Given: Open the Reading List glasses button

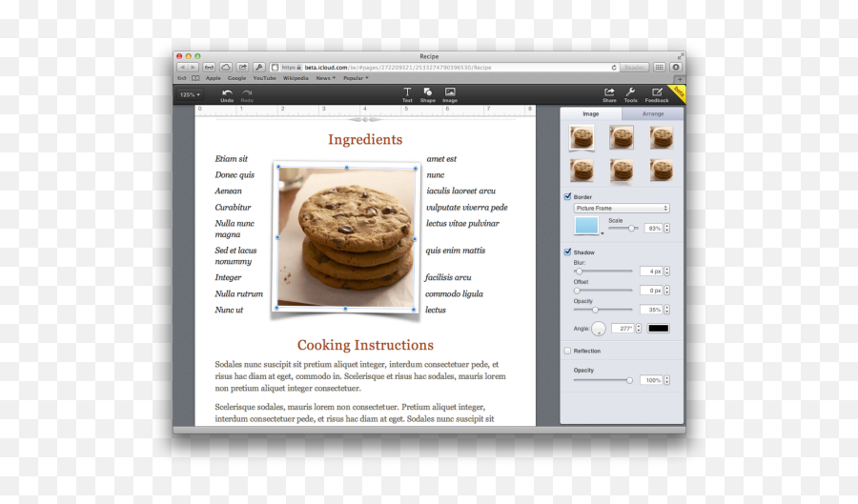Looking at the screenshot, I should (x=209, y=68).
